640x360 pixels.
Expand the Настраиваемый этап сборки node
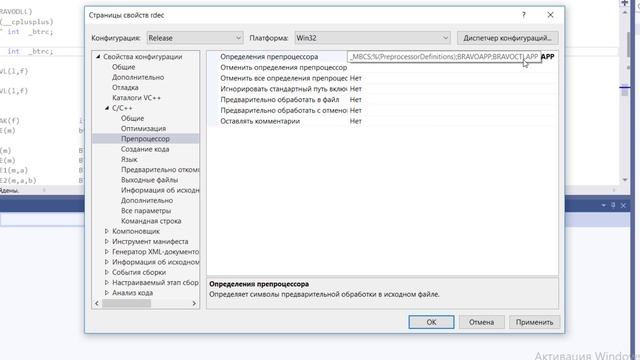click(x=107, y=282)
